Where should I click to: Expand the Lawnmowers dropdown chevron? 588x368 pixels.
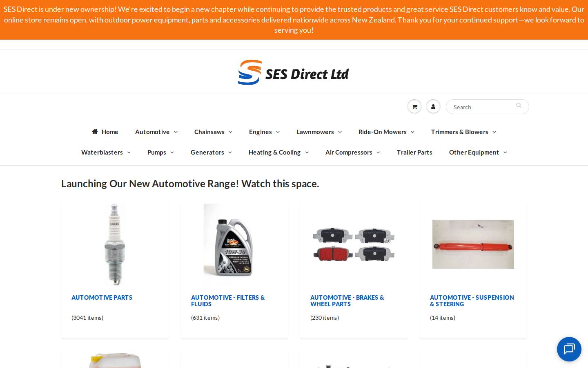(340, 132)
